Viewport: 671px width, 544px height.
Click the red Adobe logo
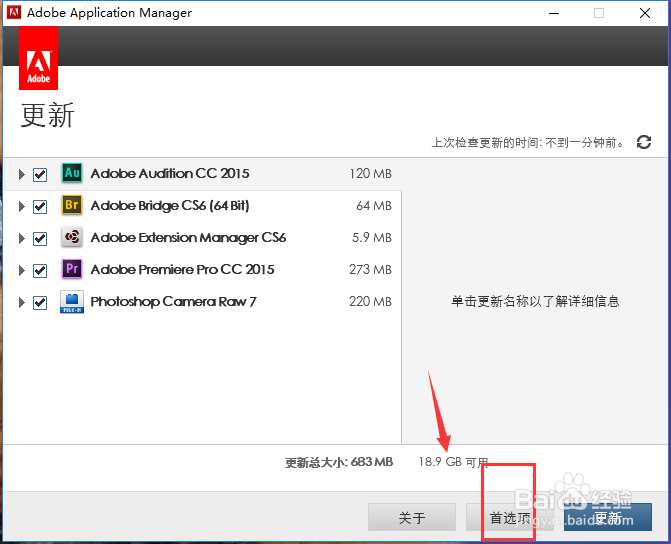click(39, 58)
